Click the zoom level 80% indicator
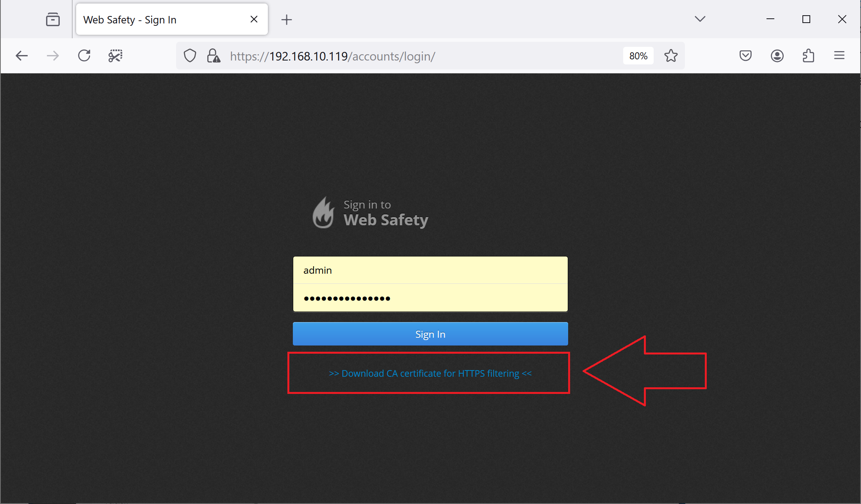Screen dimensions: 861x504 [x=637, y=56]
